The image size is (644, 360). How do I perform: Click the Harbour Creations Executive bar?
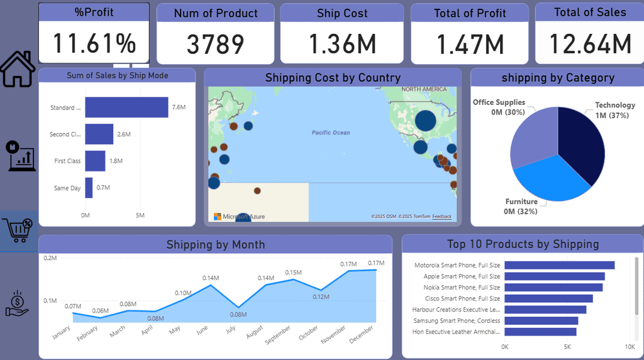click(x=545, y=310)
